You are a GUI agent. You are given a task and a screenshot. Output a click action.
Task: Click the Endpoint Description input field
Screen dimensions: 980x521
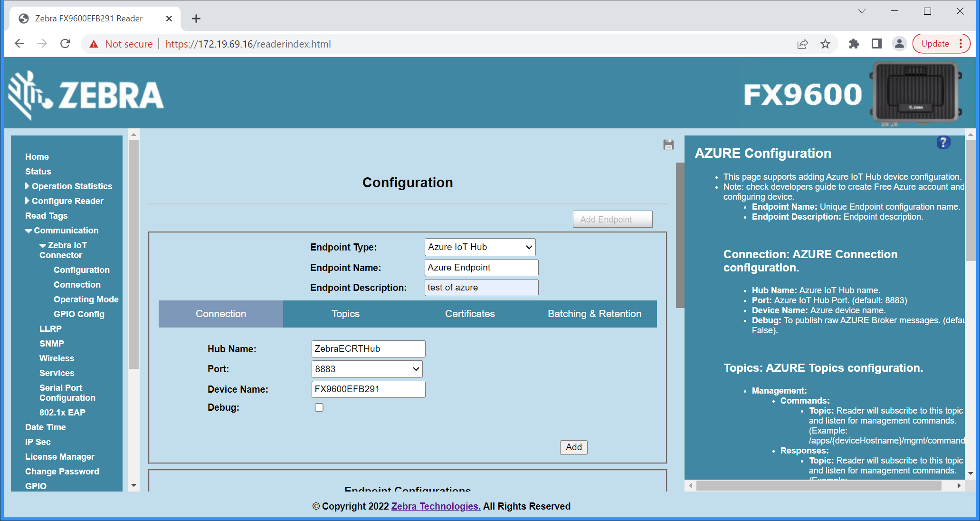coord(481,288)
